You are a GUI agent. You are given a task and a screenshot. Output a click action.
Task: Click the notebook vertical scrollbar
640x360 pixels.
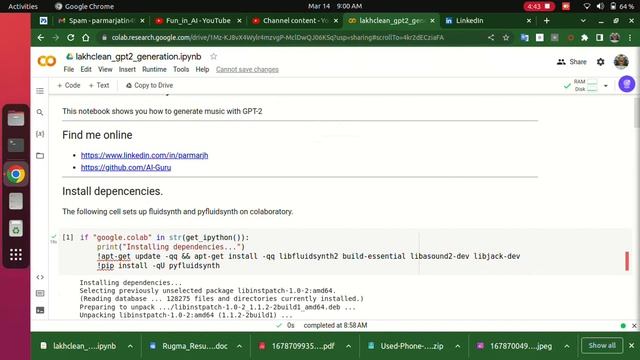pos(637,112)
